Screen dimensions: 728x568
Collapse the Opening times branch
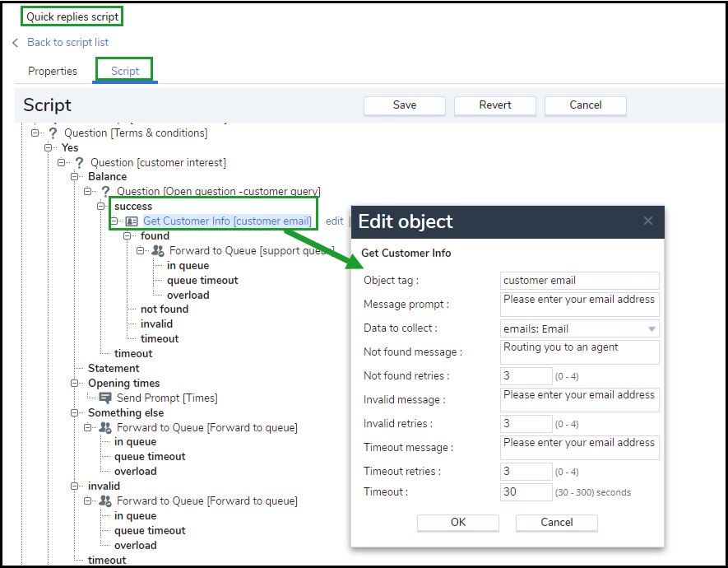tap(74, 383)
